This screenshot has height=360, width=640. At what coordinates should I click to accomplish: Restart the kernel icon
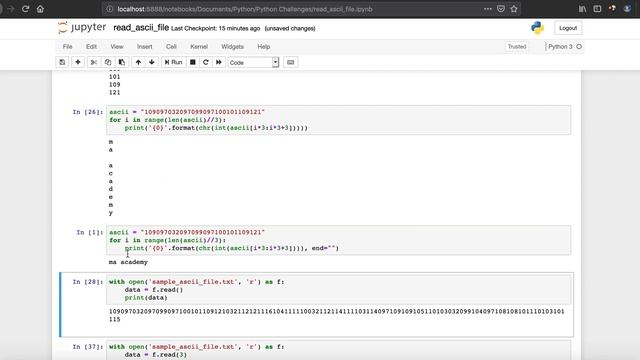click(x=206, y=62)
